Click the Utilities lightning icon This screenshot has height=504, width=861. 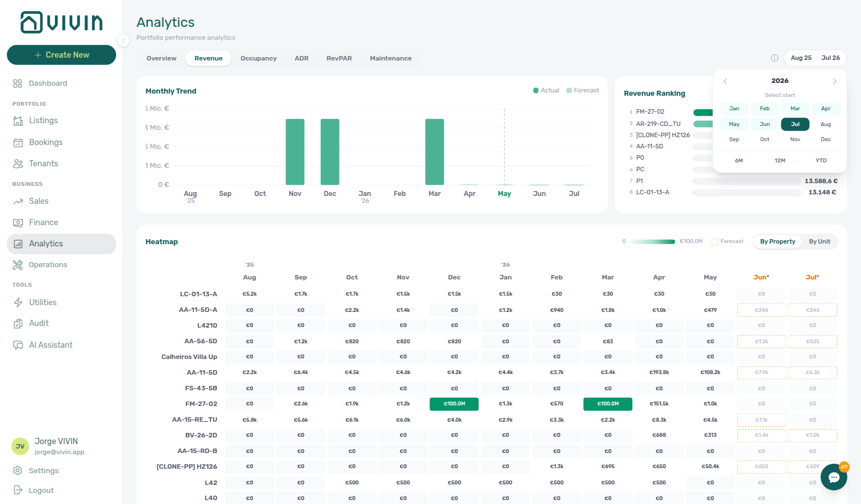click(18, 302)
